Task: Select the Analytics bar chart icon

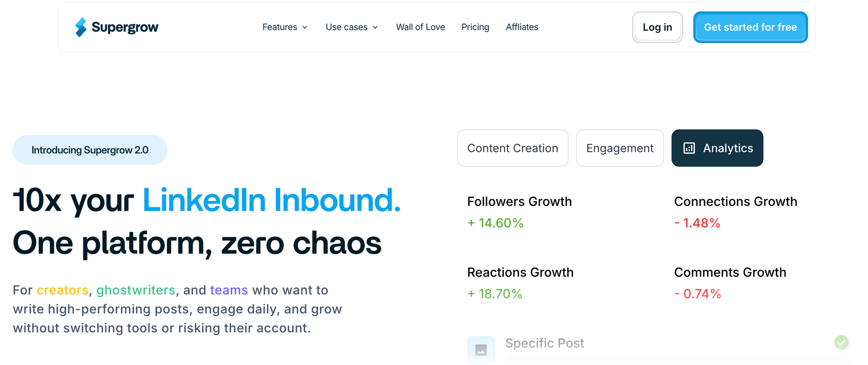Action: point(689,148)
